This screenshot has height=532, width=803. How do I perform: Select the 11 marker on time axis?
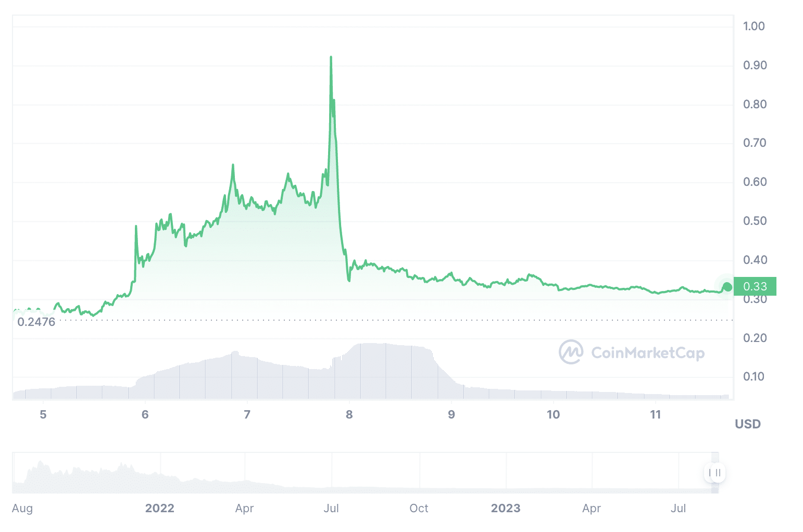pyautogui.click(x=655, y=414)
